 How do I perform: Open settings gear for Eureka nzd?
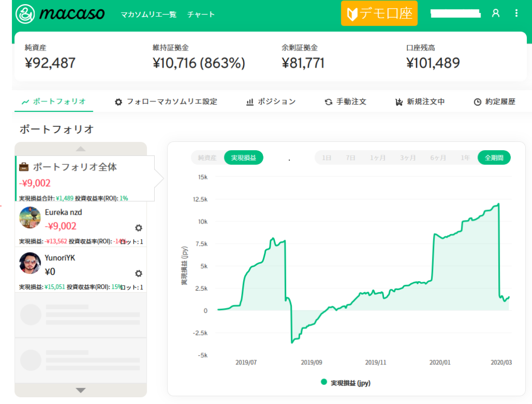point(139,228)
